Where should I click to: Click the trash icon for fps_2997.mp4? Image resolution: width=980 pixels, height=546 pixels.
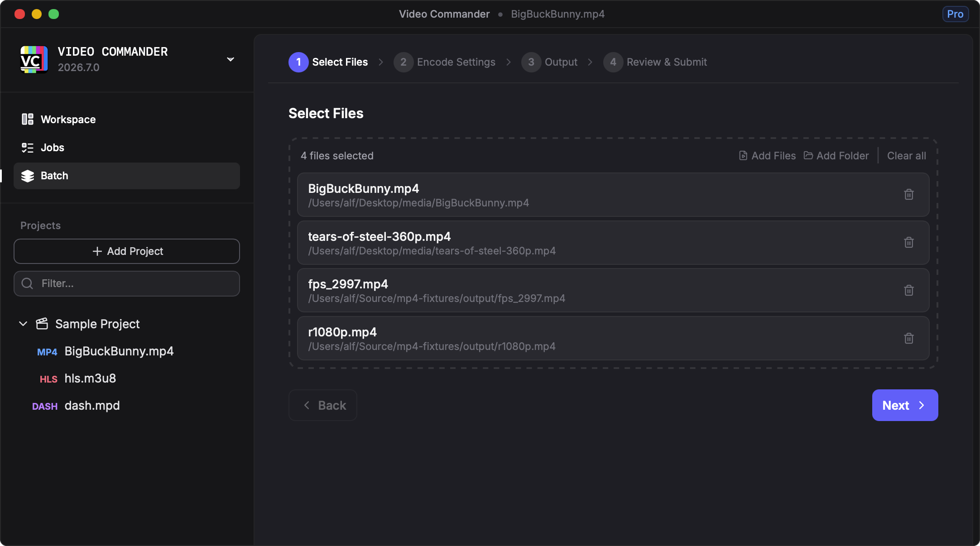coord(908,290)
